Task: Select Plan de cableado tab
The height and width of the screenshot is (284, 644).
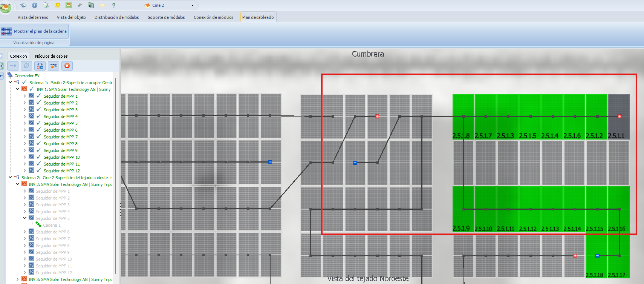Action: [258, 17]
